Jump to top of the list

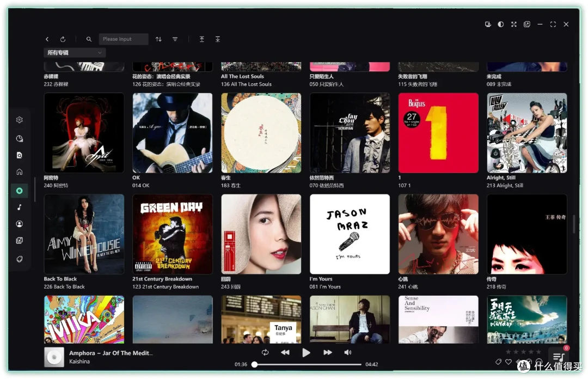tap(202, 39)
